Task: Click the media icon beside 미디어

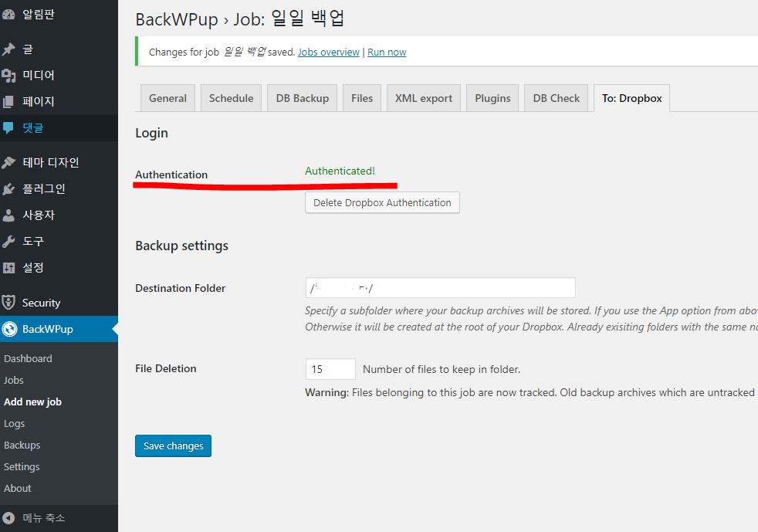Action: tap(8, 76)
